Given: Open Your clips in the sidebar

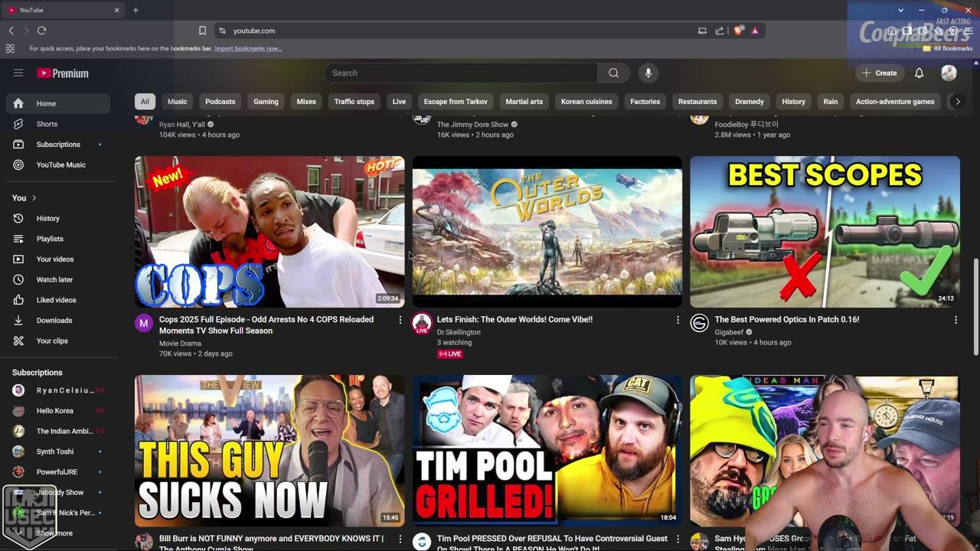Looking at the screenshot, I should pos(58,341).
